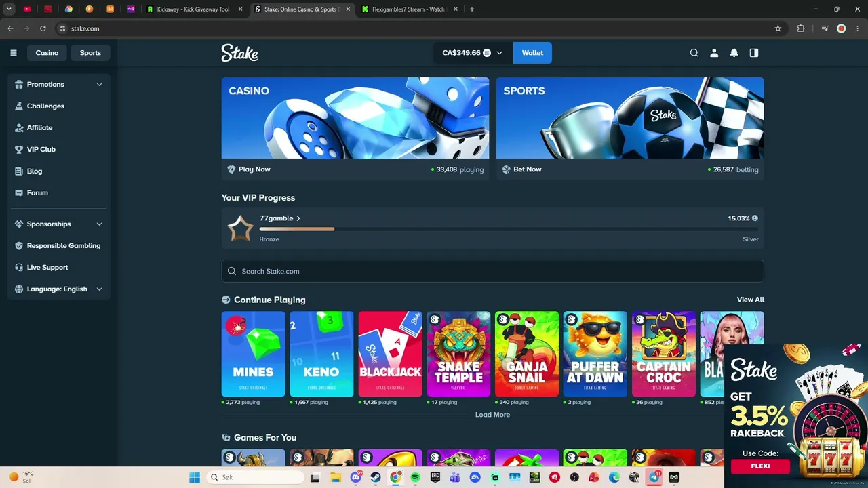Open the hamburger sidebar menu icon
This screenshot has width=868, height=488.
(x=13, y=53)
